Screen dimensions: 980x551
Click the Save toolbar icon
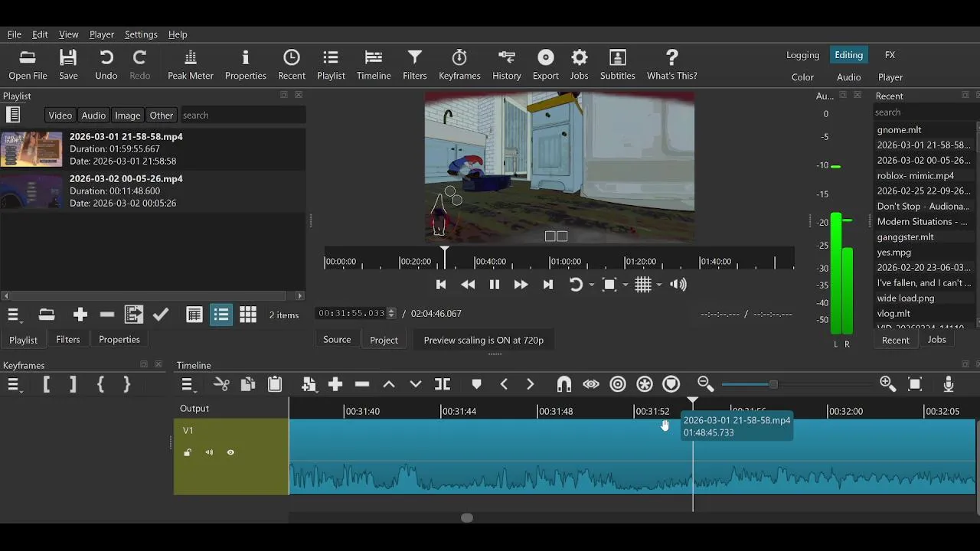pyautogui.click(x=68, y=64)
